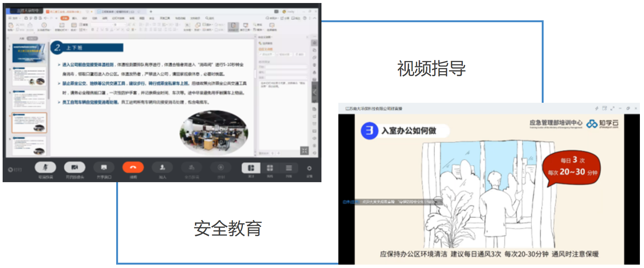Click the add participant icon
Viewport: 644px width, 268px height.
click(x=162, y=167)
